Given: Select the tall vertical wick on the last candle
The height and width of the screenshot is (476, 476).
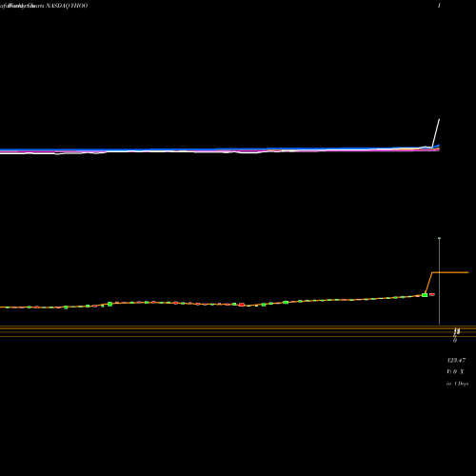Looking at the screenshot, I should click(439, 281).
